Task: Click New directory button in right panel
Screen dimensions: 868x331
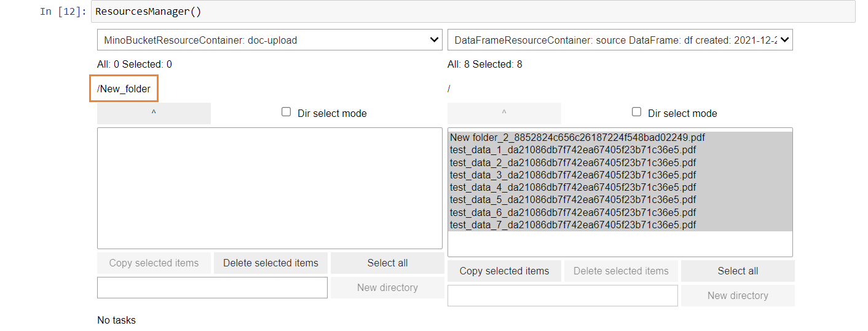Action: 738,295
